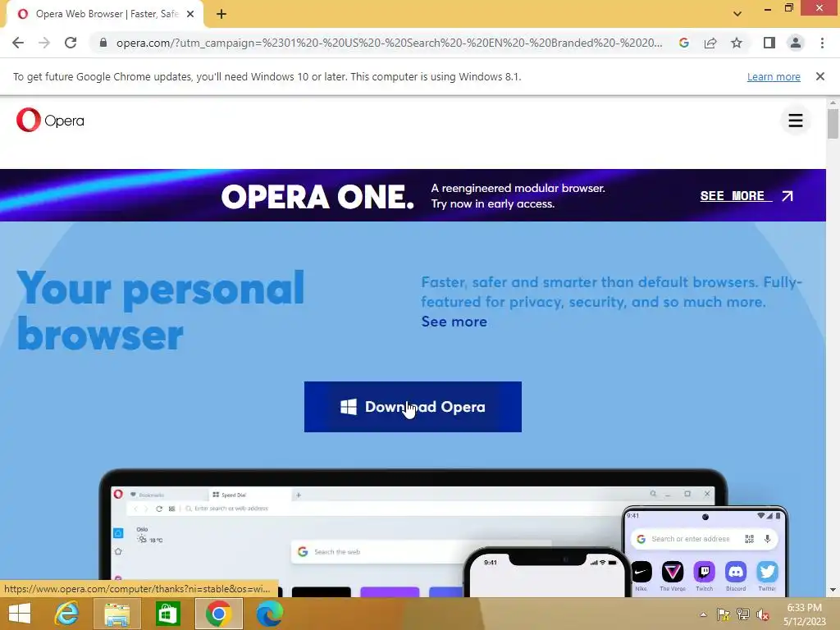Viewport: 840px width, 630px height.
Task: Click the browser back arrow
Action: [18, 43]
